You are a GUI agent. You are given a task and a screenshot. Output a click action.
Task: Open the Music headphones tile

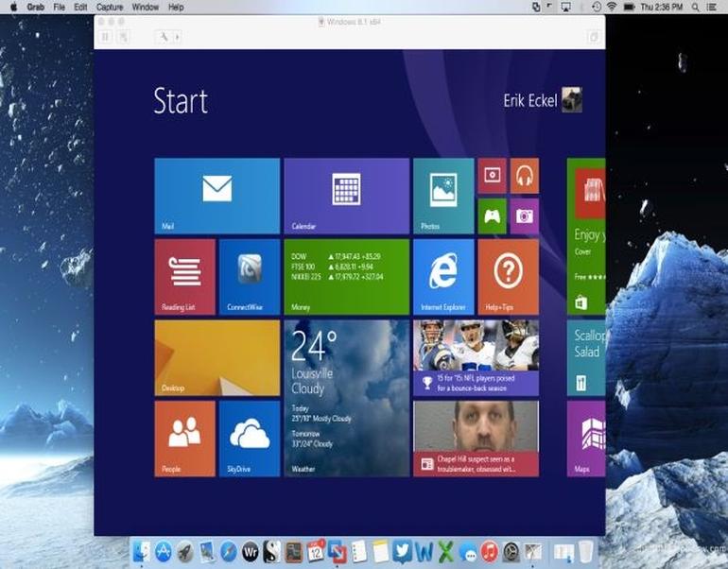click(x=524, y=176)
